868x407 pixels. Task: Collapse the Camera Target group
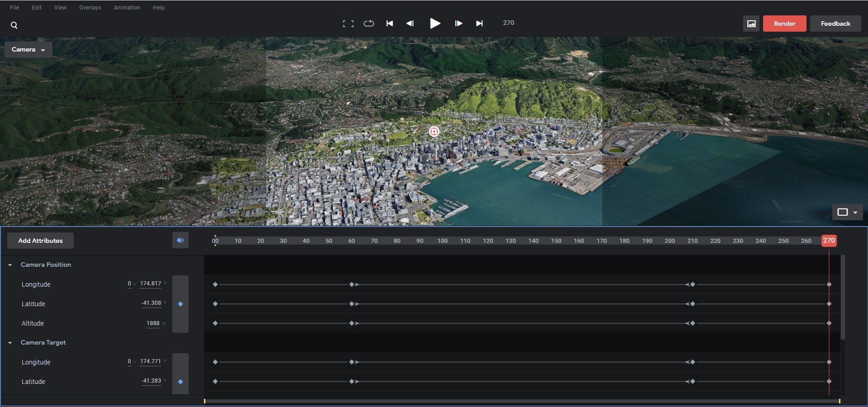click(10, 343)
